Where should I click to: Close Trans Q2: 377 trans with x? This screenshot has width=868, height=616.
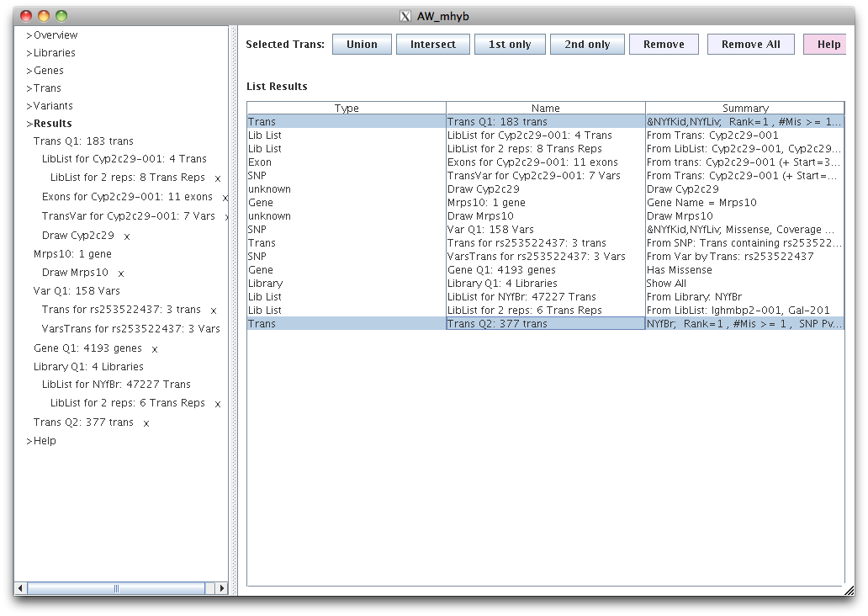[x=146, y=423]
